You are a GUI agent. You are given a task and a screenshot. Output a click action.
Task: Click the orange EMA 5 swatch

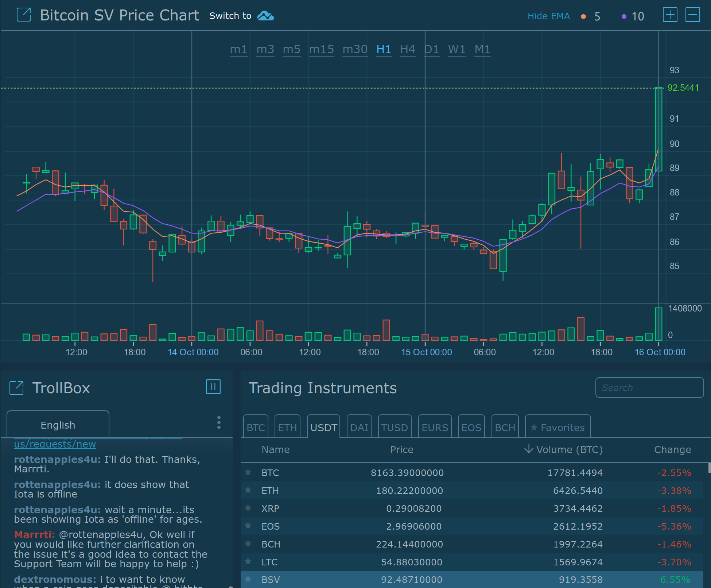click(583, 16)
